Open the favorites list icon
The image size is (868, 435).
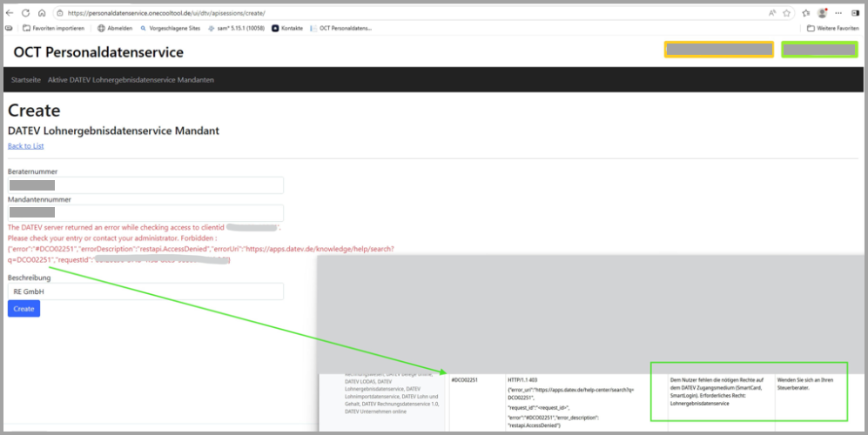tap(806, 13)
